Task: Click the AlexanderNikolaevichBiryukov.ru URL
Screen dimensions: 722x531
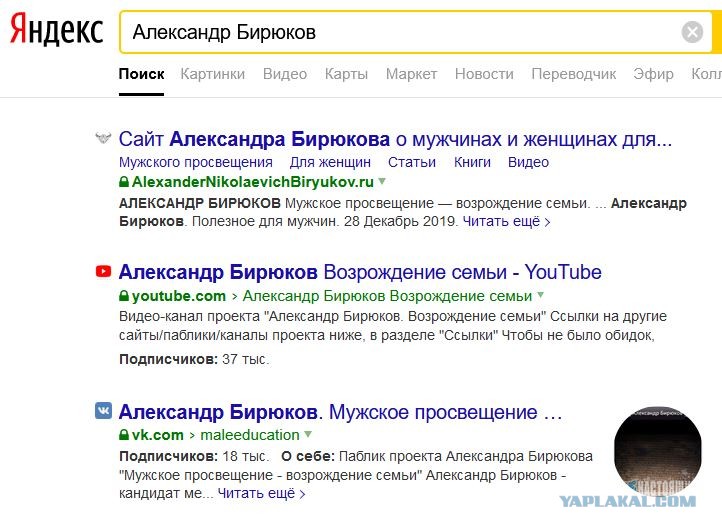Action: [x=253, y=182]
